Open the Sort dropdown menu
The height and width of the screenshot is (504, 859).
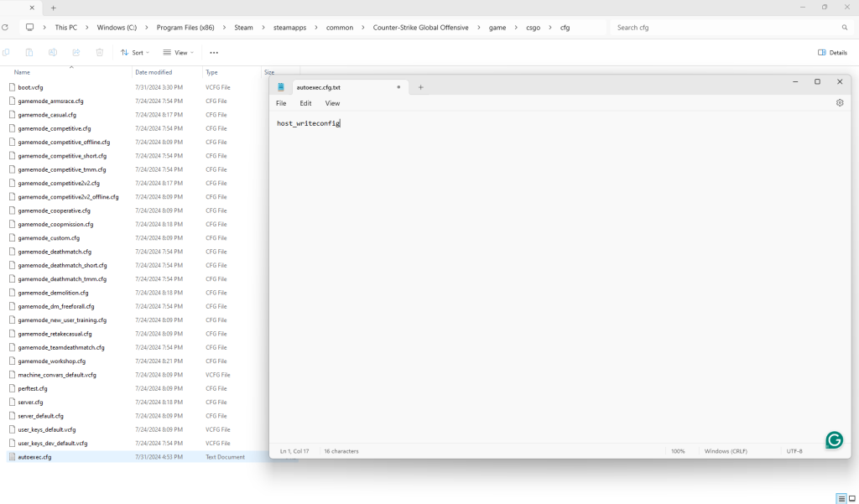tap(134, 52)
